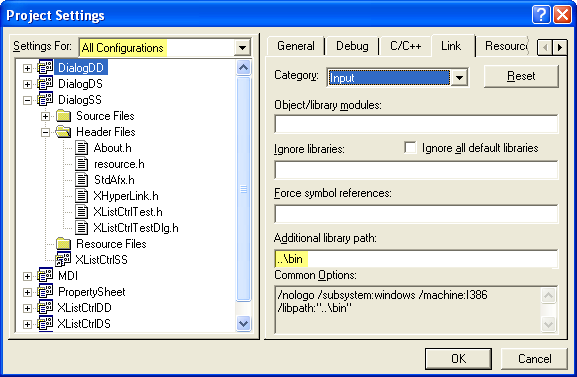Select the XListCtrlTestDlg.h file name
577x377 pixels.
click(x=136, y=228)
